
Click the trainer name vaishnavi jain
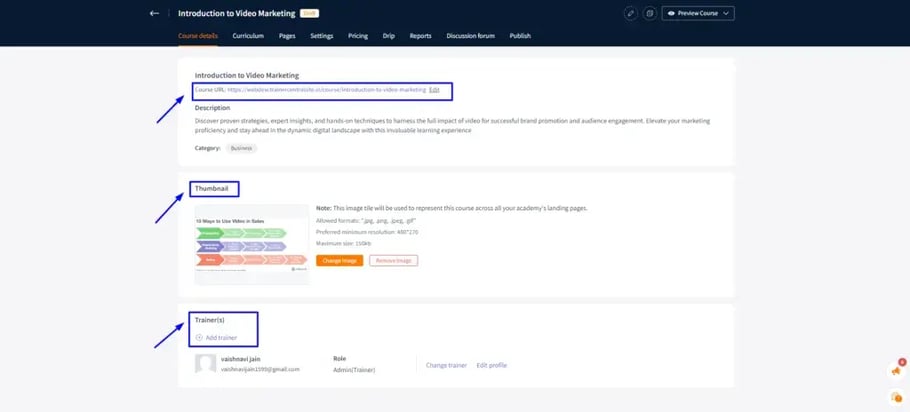(241, 359)
